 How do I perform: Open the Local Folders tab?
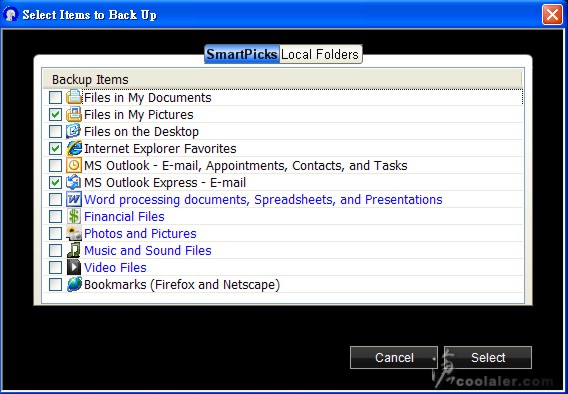coord(320,54)
